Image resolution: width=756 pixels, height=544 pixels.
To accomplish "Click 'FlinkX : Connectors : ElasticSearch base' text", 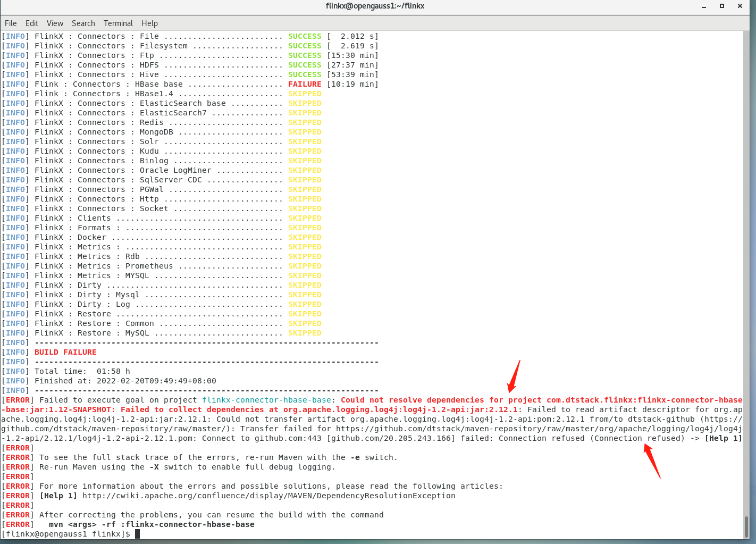I will coord(130,103).
